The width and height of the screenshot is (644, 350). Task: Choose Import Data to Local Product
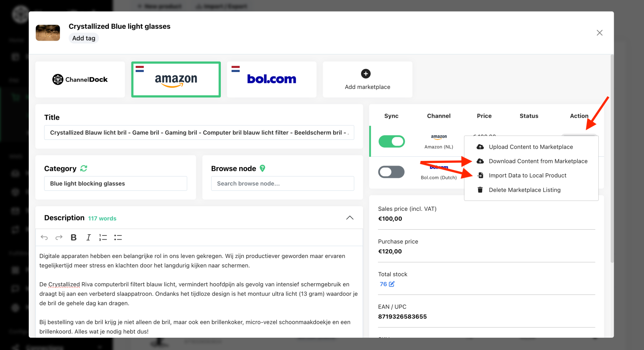[531, 176]
